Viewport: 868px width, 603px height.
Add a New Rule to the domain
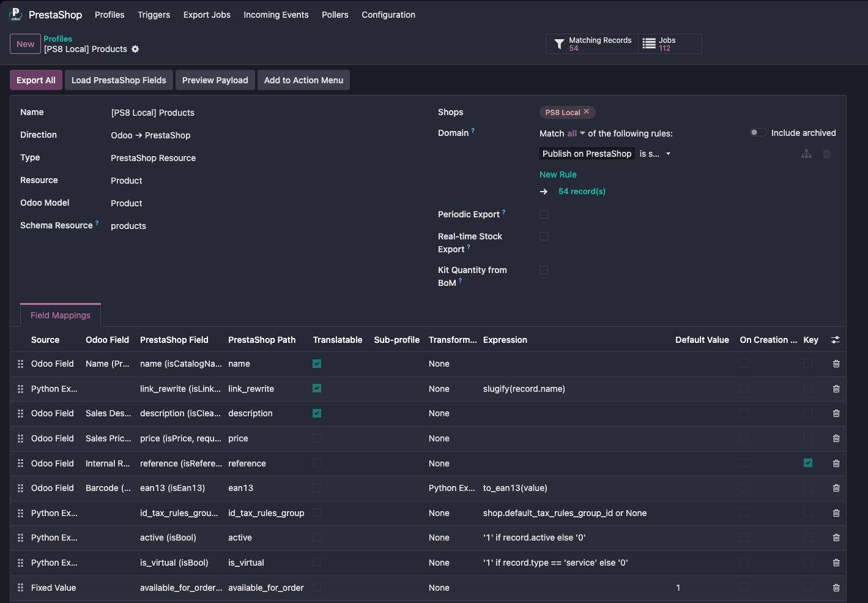tap(558, 174)
